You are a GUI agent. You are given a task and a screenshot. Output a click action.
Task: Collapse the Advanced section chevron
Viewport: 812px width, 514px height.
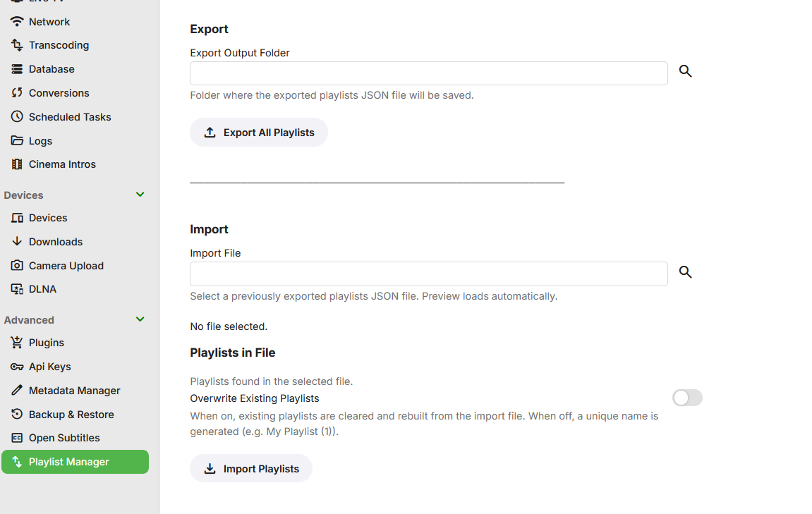click(x=140, y=319)
